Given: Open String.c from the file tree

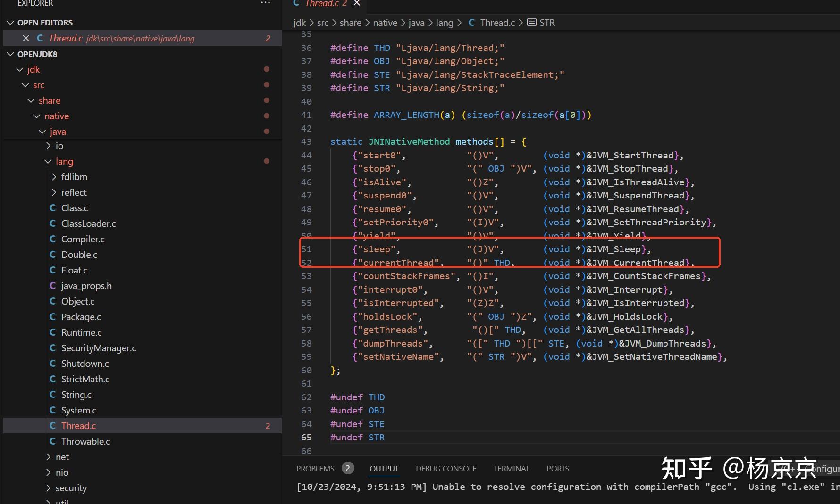Looking at the screenshot, I should pyautogui.click(x=76, y=395).
